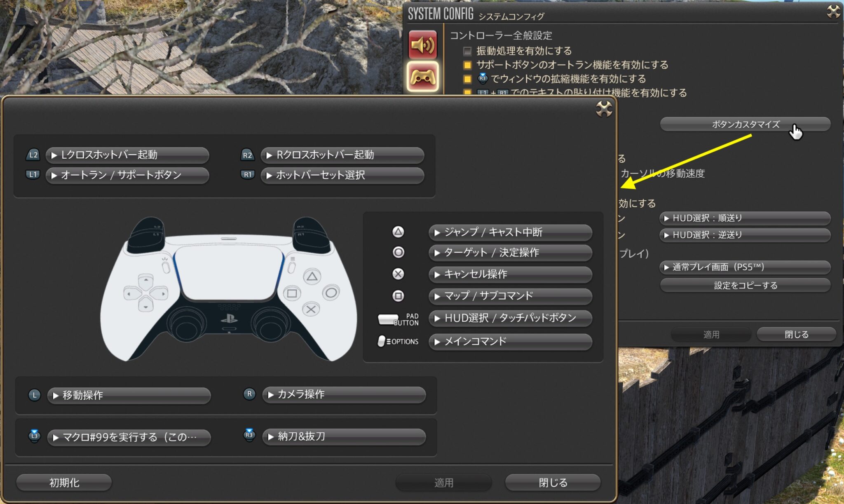Click the R1 button icon
Viewport: 844px width, 504px height.
(x=247, y=175)
